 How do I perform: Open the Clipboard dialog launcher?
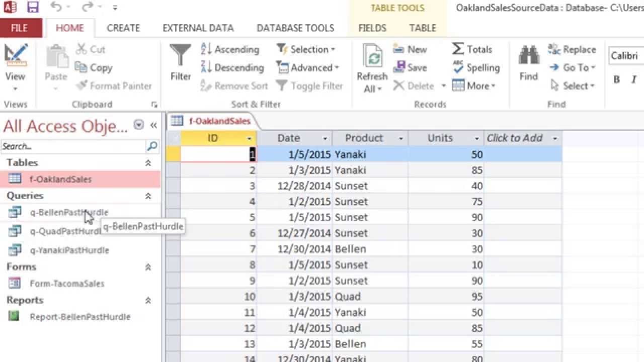click(153, 105)
